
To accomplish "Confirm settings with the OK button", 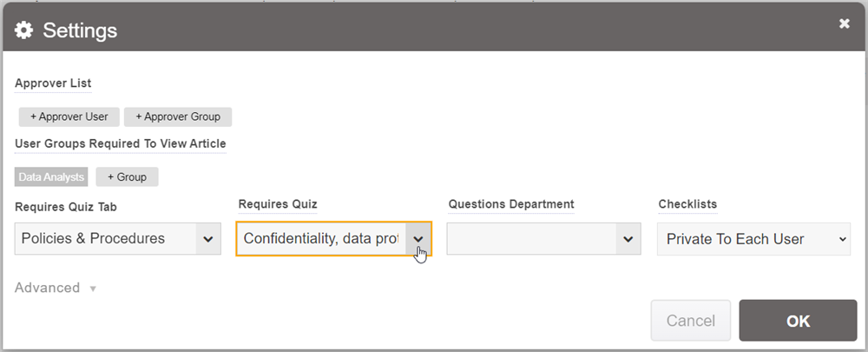I will tap(798, 321).
